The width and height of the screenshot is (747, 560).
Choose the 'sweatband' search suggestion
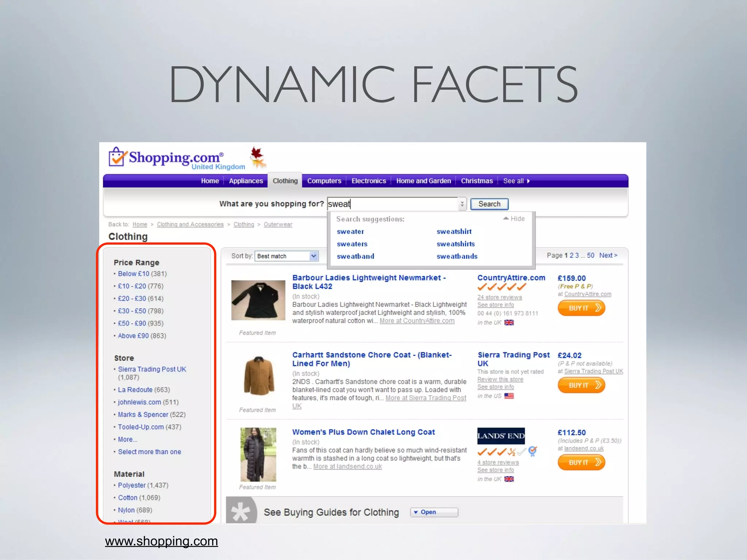[x=355, y=256]
